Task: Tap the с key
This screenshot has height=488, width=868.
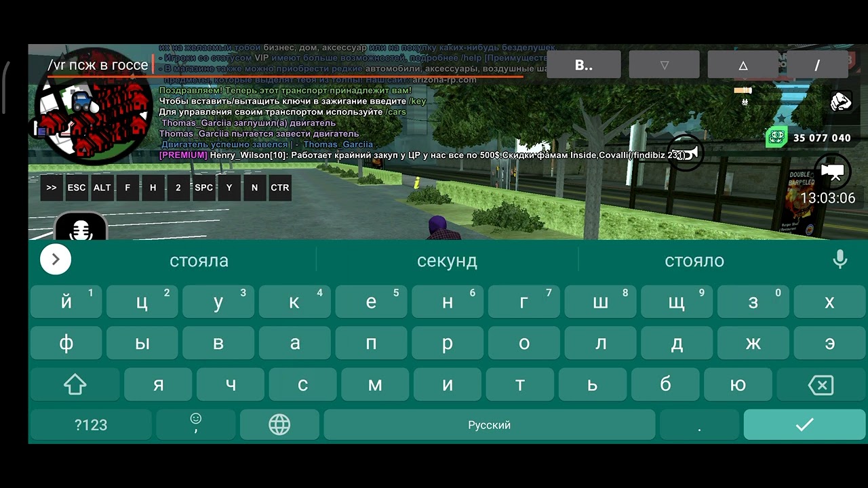Action: tap(303, 386)
